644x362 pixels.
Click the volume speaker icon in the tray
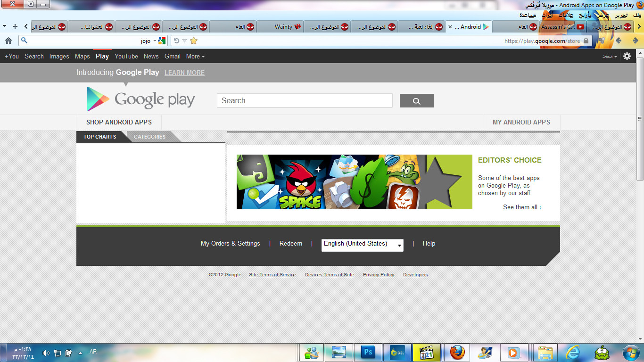pyautogui.click(x=46, y=353)
